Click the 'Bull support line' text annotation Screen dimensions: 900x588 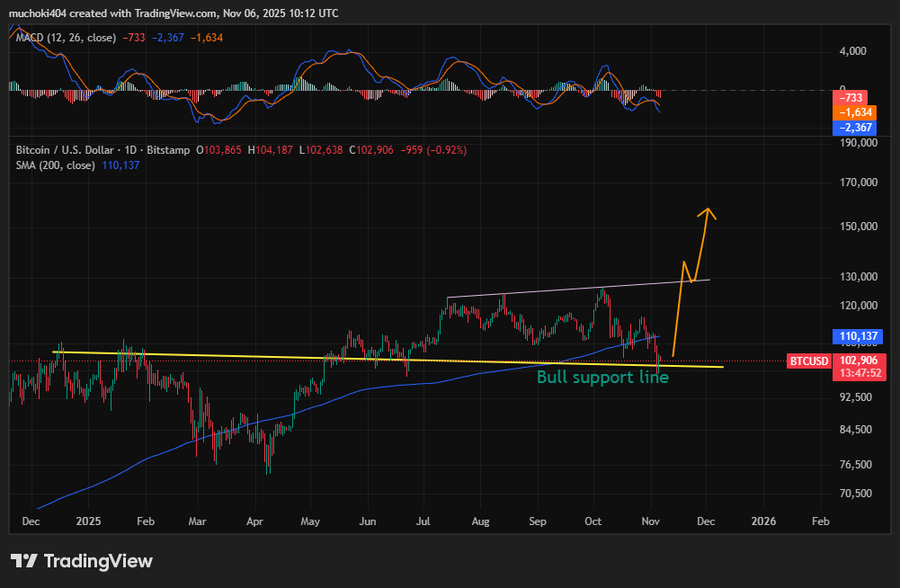click(602, 378)
